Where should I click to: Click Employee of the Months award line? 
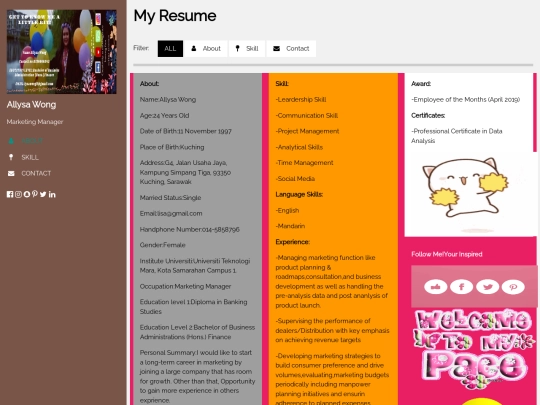coord(466,100)
